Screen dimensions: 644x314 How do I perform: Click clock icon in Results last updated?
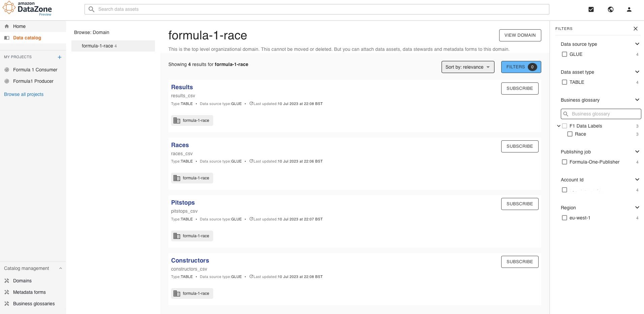pos(251,104)
